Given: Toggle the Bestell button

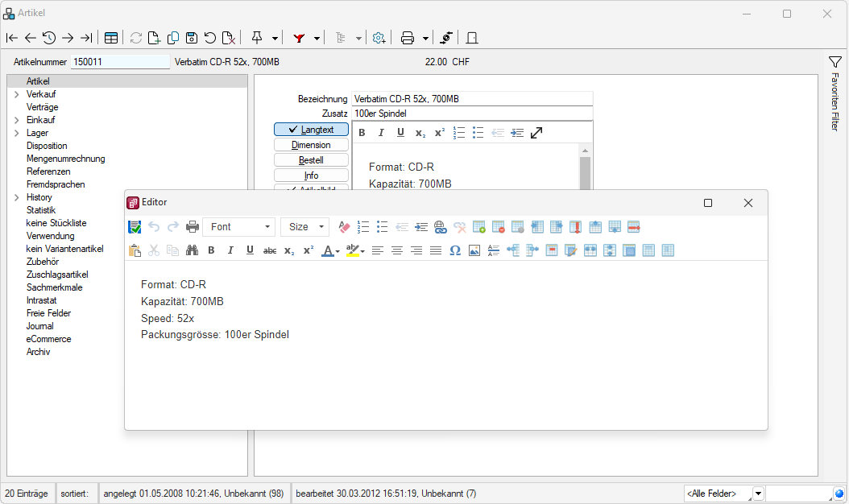Looking at the screenshot, I should tap(312, 159).
